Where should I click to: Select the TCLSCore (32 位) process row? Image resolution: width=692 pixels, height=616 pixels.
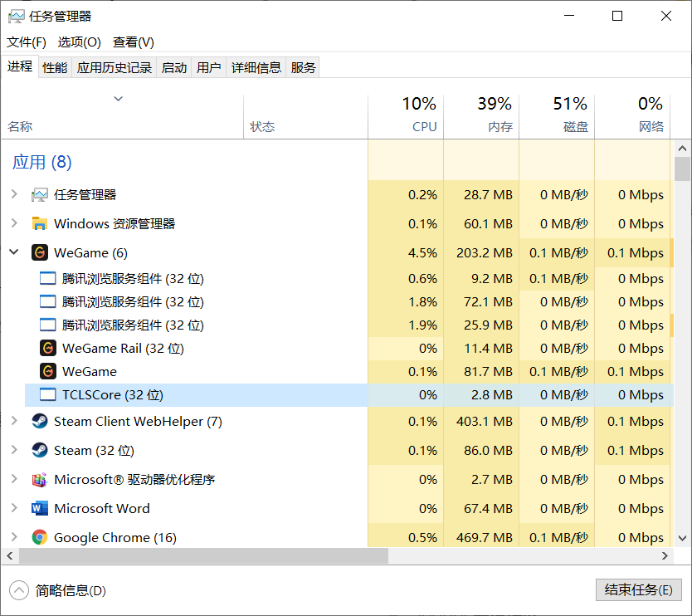coord(166,394)
